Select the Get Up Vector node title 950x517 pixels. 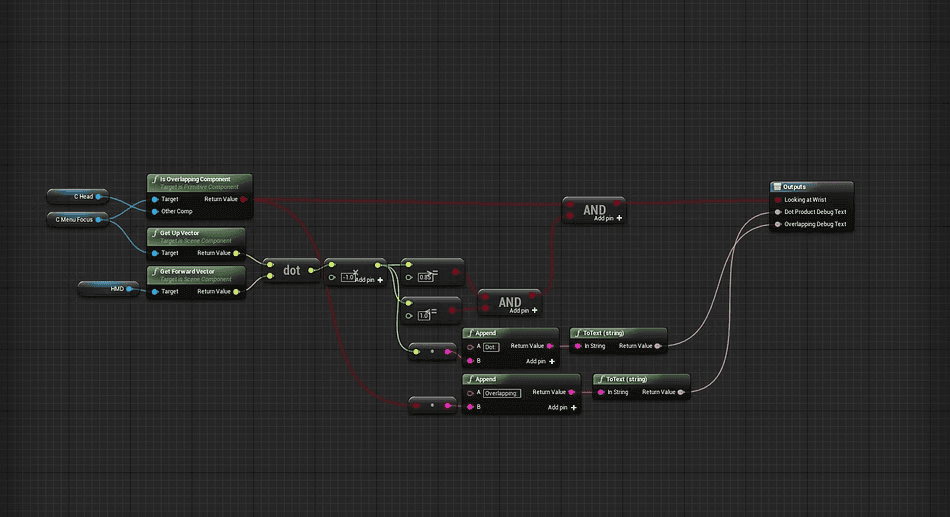click(x=179, y=233)
